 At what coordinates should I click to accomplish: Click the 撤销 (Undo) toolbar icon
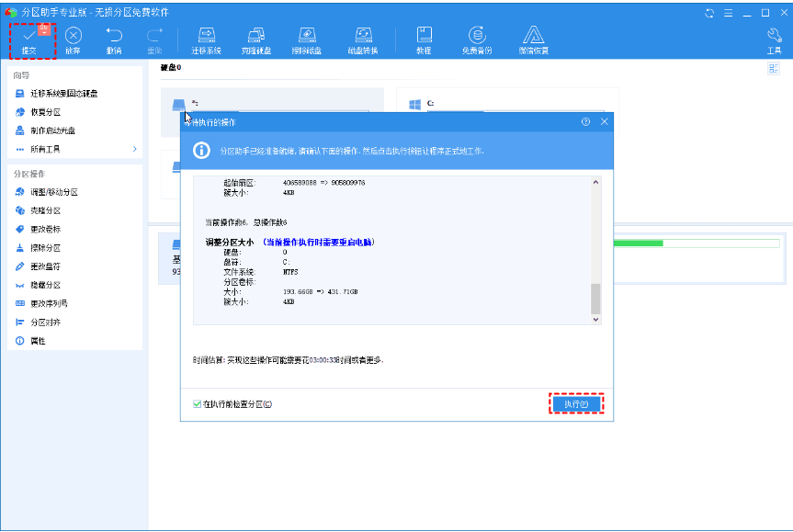[x=114, y=40]
